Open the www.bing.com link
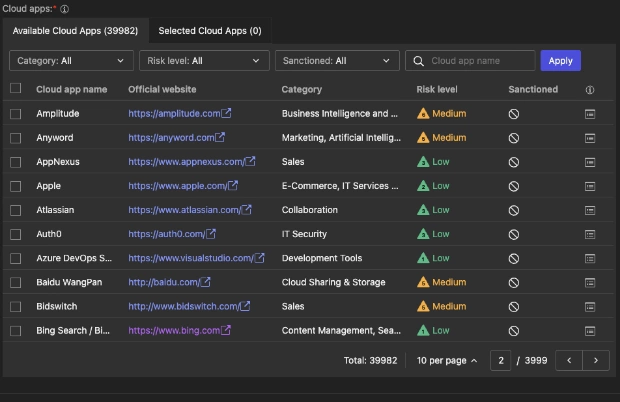 (180, 330)
